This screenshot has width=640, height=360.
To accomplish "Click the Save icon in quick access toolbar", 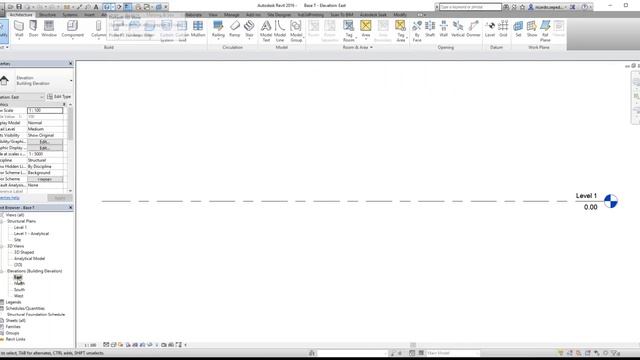I will pos(19,7).
